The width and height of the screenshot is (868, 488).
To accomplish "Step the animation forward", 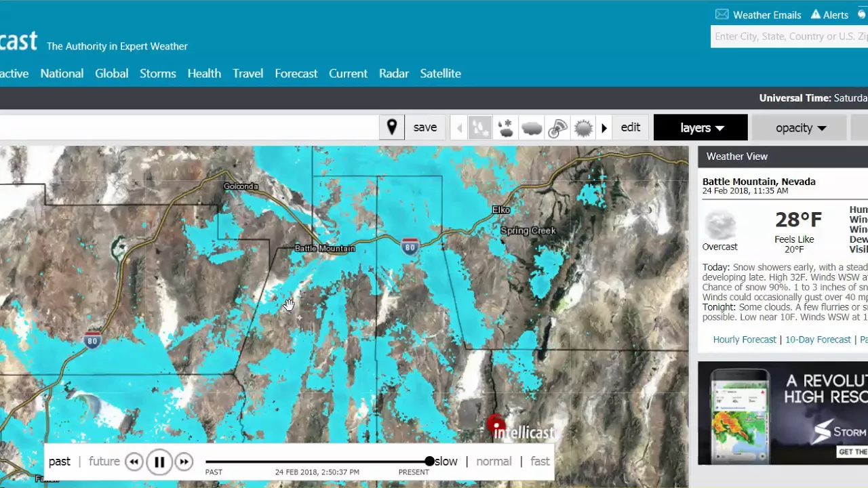I will click(184, 462).
